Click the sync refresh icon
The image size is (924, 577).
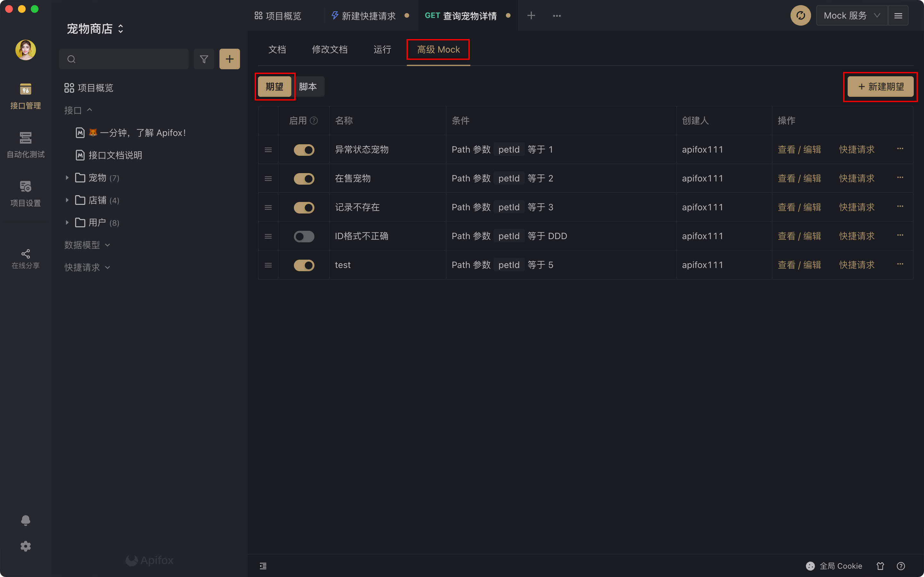coord(800,16)
